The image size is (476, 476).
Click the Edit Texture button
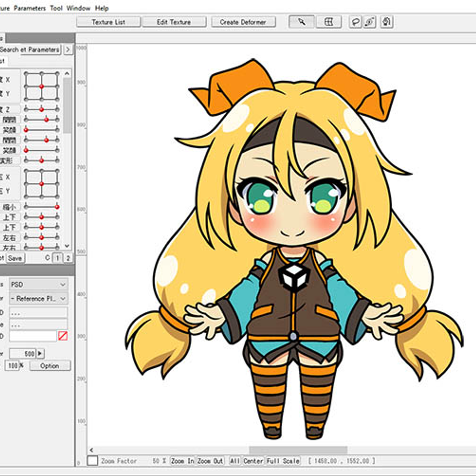174,22
